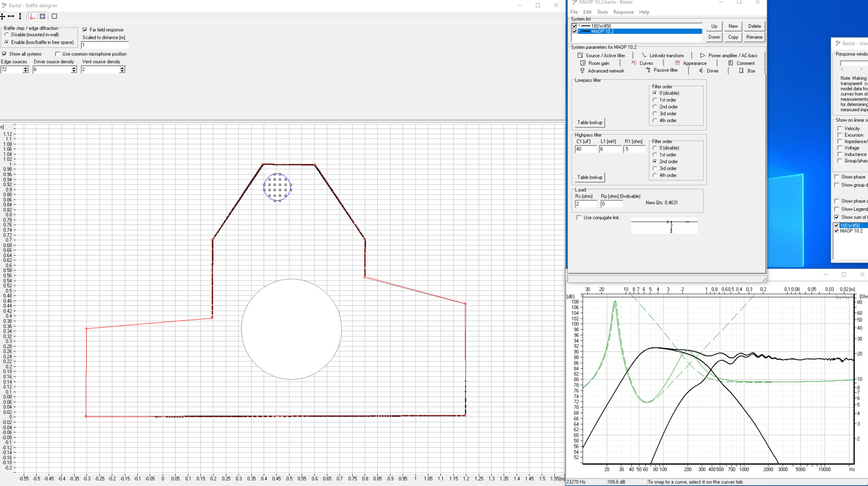Open the Comment tab

coord(741,63)
